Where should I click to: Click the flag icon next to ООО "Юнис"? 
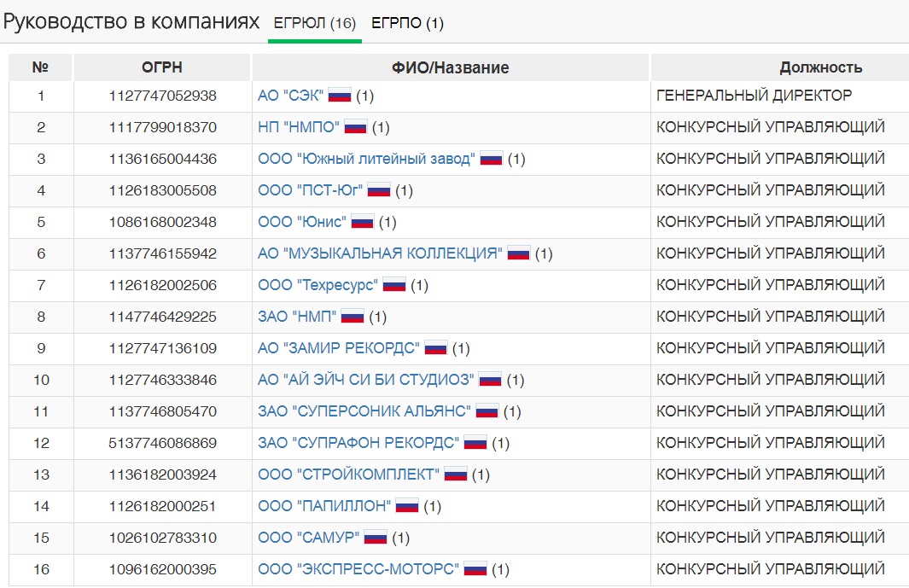click(363, 222)
